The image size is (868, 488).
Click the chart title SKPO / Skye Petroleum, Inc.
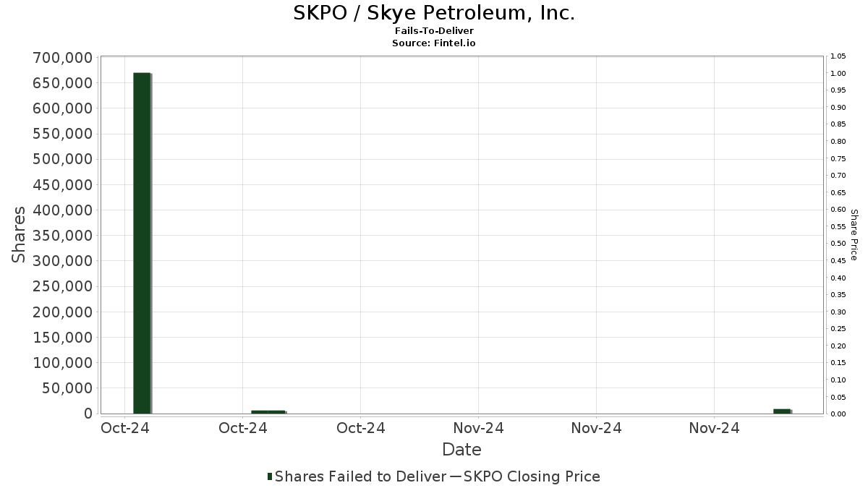pos(434,13)
